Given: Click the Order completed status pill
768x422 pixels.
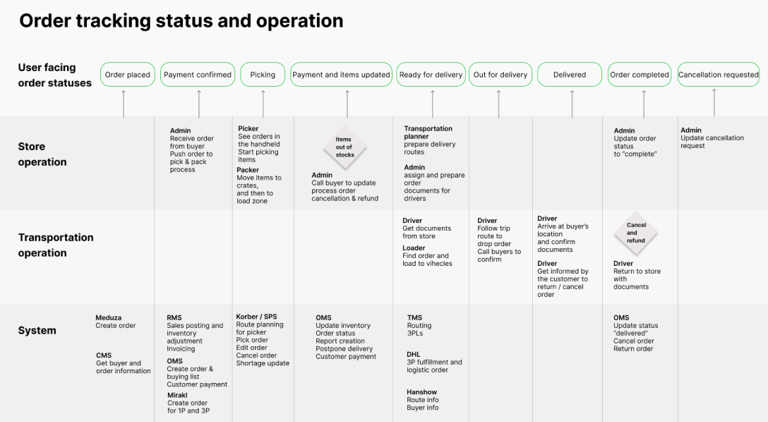Looking at the screenshot, I should 639,74.
